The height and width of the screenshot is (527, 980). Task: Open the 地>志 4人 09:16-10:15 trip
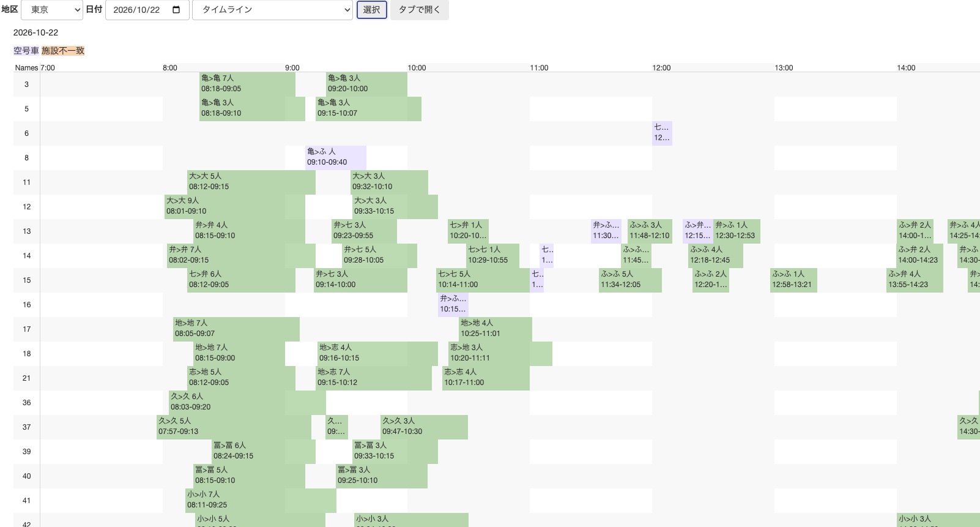pyautogui.click(x=377, y=353)
